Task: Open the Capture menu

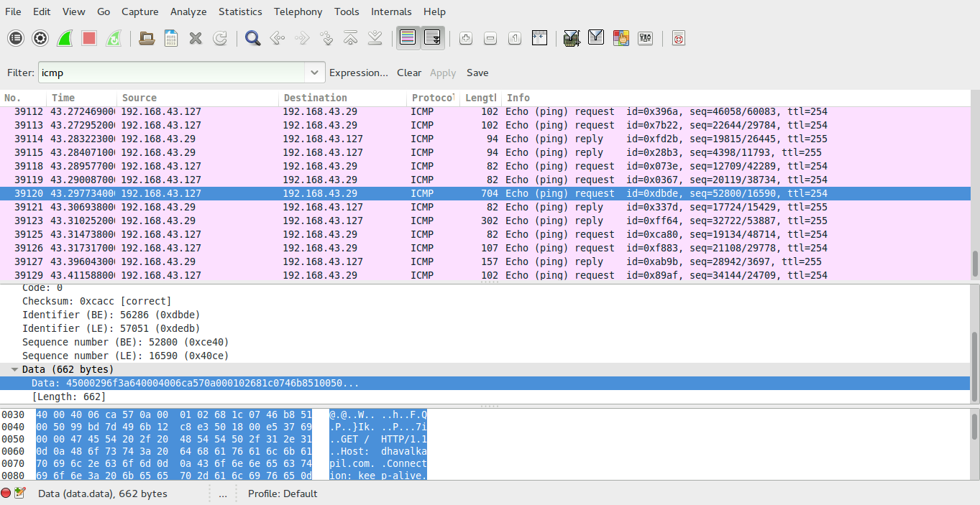Action: click(x=140, y=11)
